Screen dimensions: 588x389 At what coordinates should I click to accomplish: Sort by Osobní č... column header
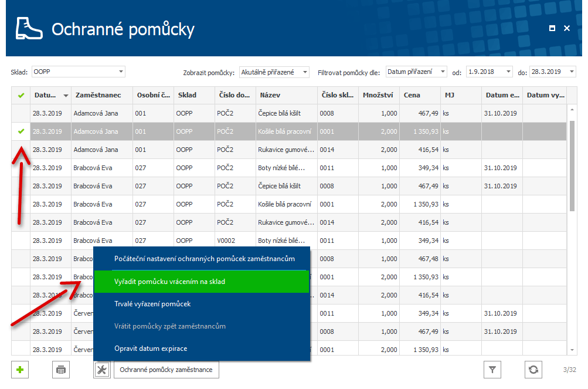[x=154, y=96]
